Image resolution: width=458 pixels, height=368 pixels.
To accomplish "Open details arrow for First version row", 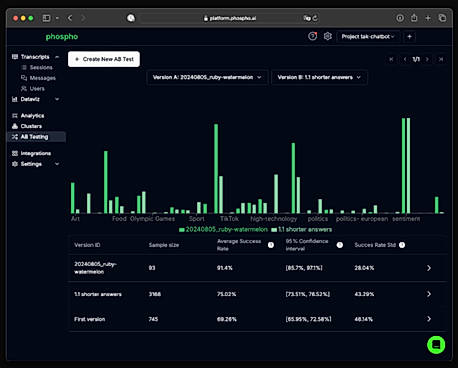I will click(x=429, y=319).
